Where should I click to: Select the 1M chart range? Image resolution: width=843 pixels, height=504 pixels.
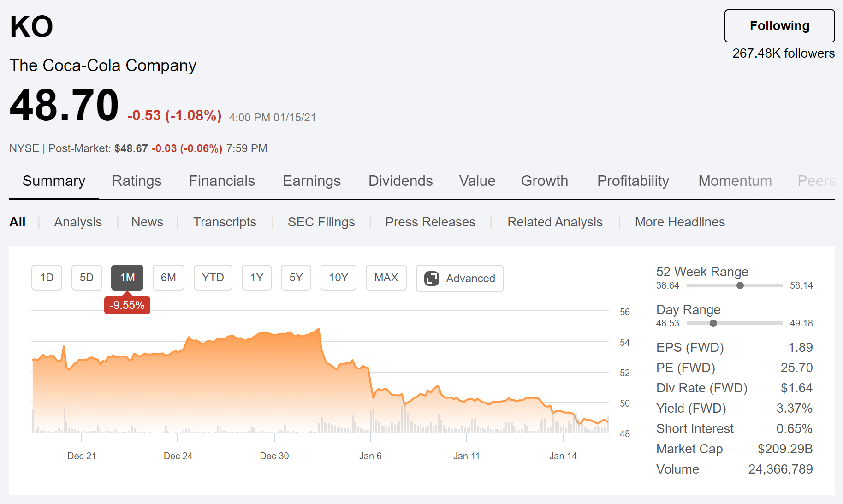pos(127,278)
